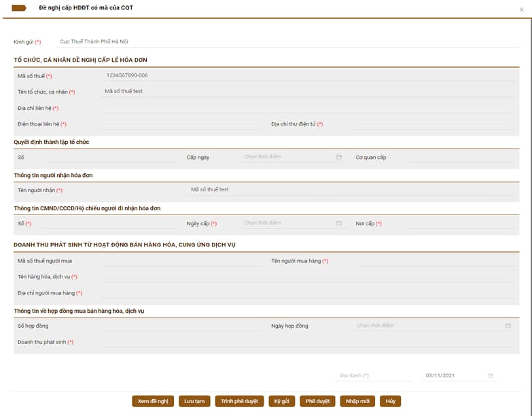The image size is (532, 416).
Task: Close the dialog with the X icon
Action: click(x=522, y=10)
